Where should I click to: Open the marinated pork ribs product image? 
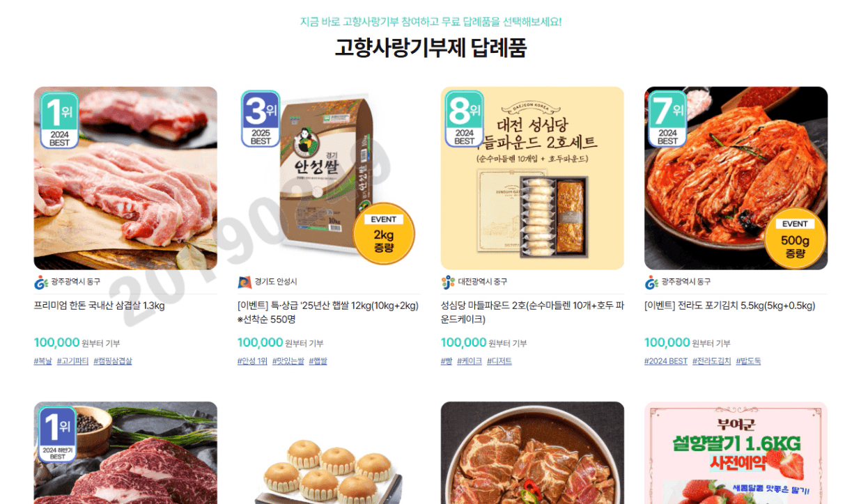pos(532,452)
